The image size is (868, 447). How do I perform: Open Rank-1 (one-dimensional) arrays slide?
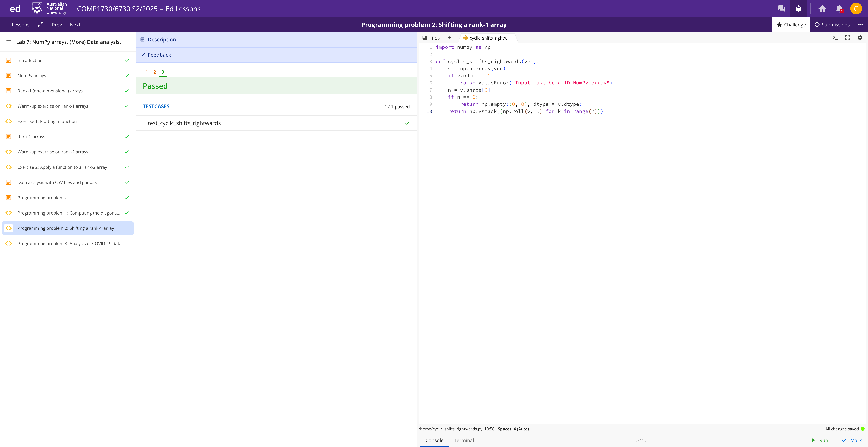point(68,91)
